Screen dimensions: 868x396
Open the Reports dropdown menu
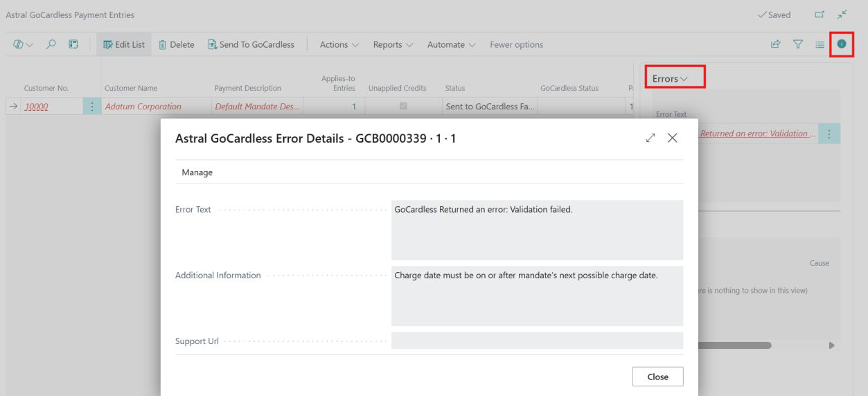click(393, 44)
